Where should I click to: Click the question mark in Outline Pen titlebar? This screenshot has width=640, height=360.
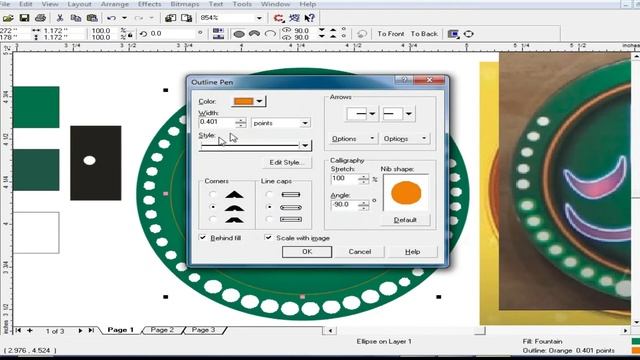click(404, 80)
